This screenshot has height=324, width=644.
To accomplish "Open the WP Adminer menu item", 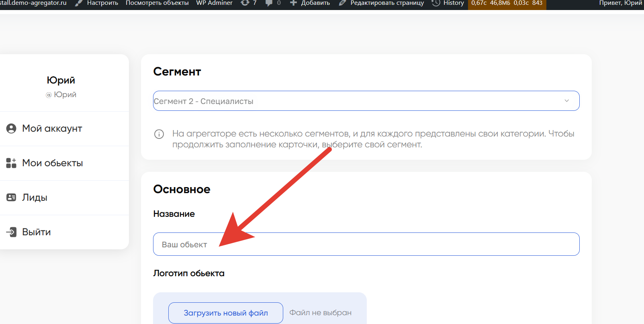I will tap(214, 3).
